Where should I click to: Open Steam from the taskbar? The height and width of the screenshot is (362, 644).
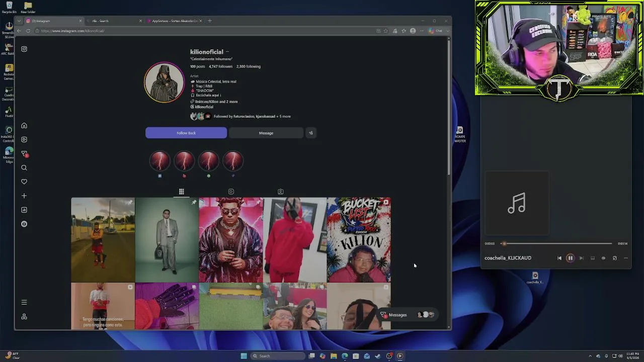point(378,356)
